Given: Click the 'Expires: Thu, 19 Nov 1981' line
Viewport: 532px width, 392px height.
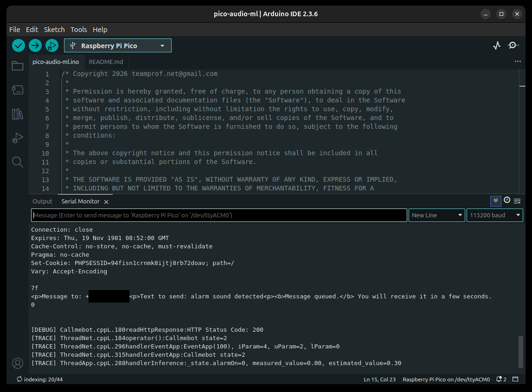Looking at the screenshot, I should (100, 238).
